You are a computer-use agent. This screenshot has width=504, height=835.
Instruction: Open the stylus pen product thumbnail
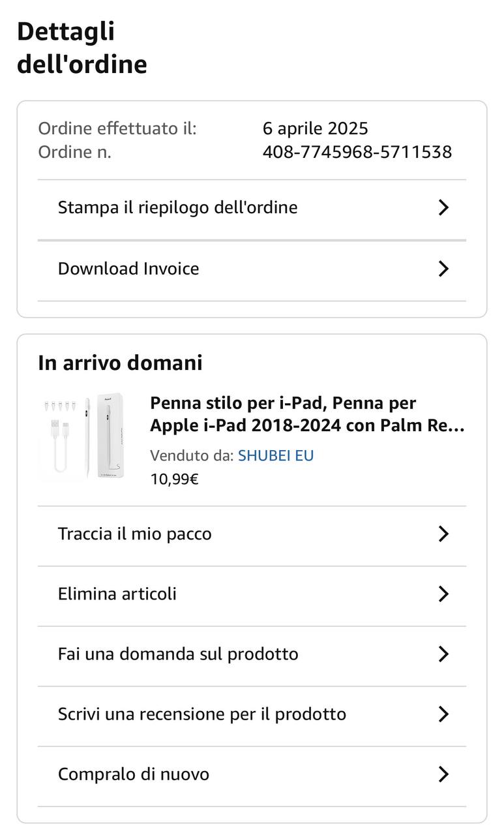(82, 436)
